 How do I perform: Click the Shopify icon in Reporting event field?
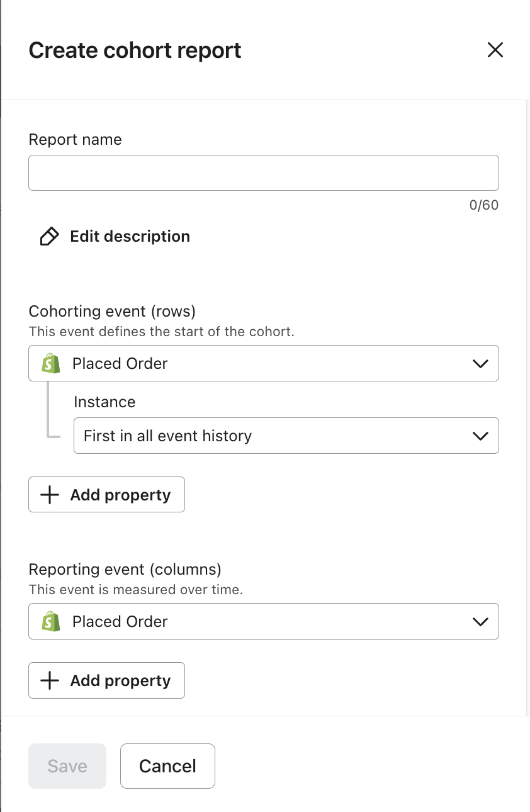coord(51,622)
